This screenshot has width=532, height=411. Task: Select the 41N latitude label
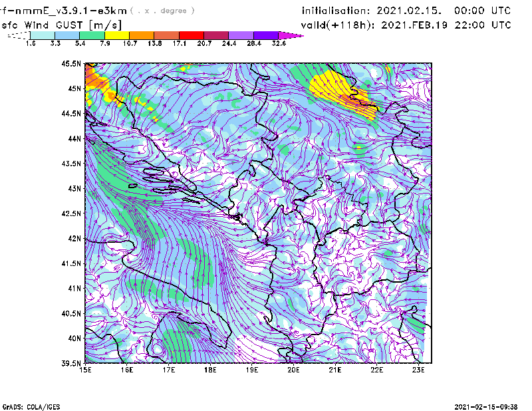[x=75, y=289]
